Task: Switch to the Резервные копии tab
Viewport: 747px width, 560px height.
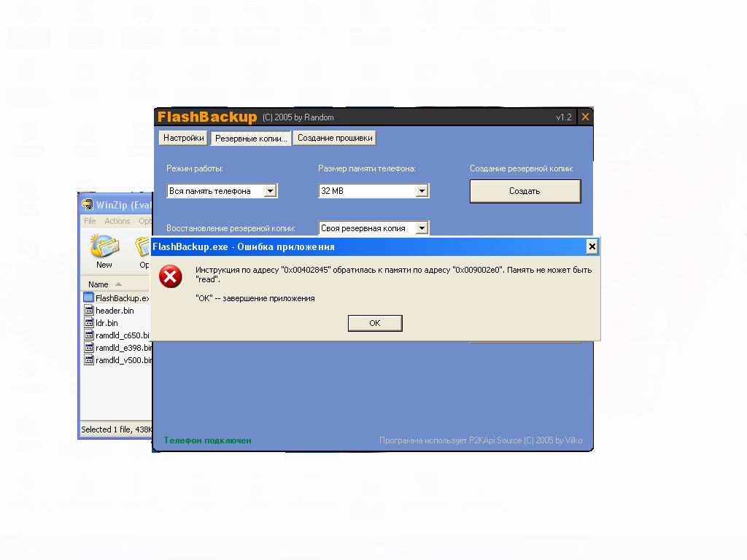Action: [x=251, y=139]
